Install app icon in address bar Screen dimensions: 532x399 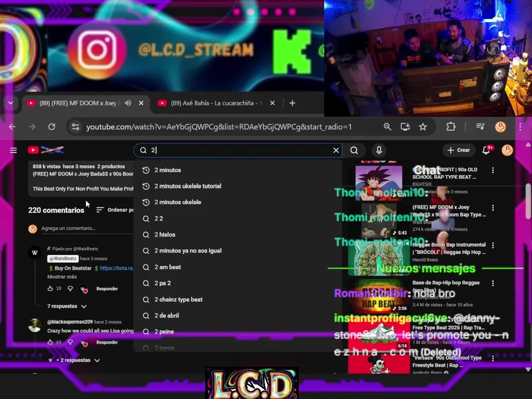(x=405, y=127)
